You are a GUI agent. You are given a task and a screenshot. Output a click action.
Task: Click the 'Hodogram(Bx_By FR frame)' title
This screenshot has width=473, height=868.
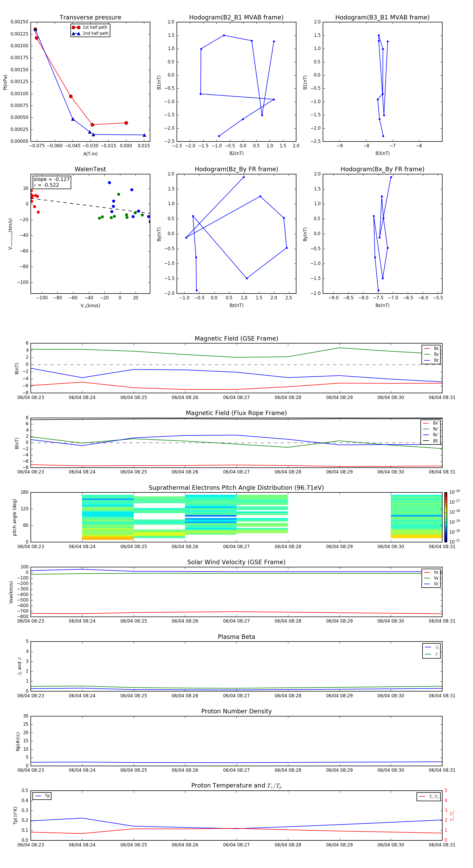pos(382,169)
